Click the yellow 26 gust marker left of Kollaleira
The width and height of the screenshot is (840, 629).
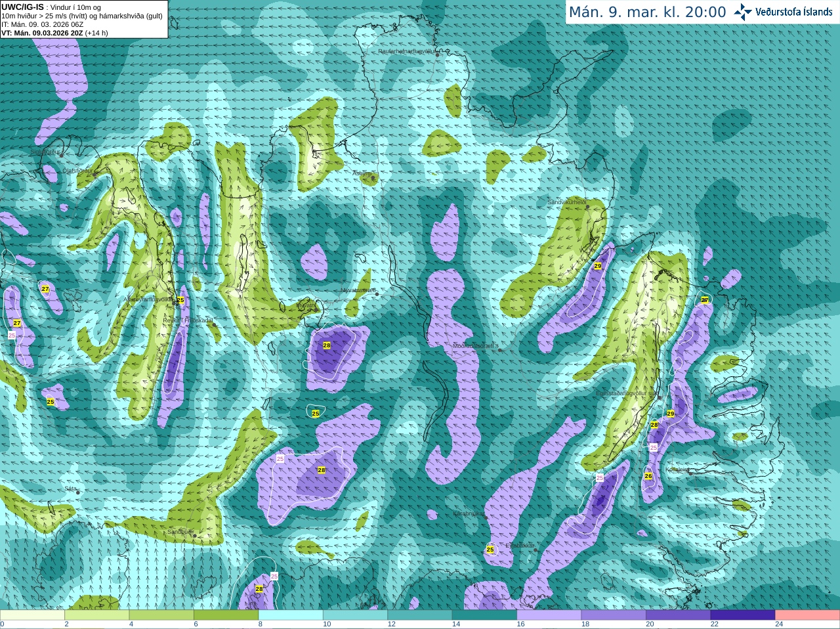click(x=648, y=476)
